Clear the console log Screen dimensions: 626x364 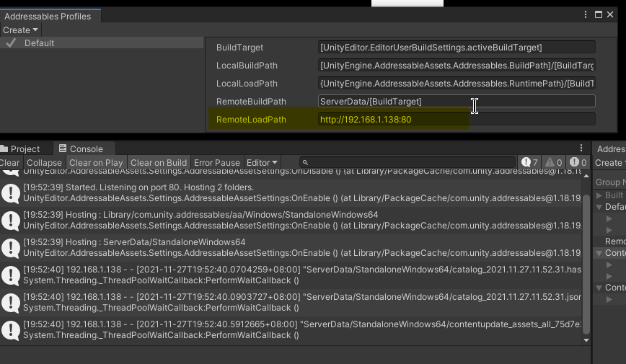tap(10, 162)
